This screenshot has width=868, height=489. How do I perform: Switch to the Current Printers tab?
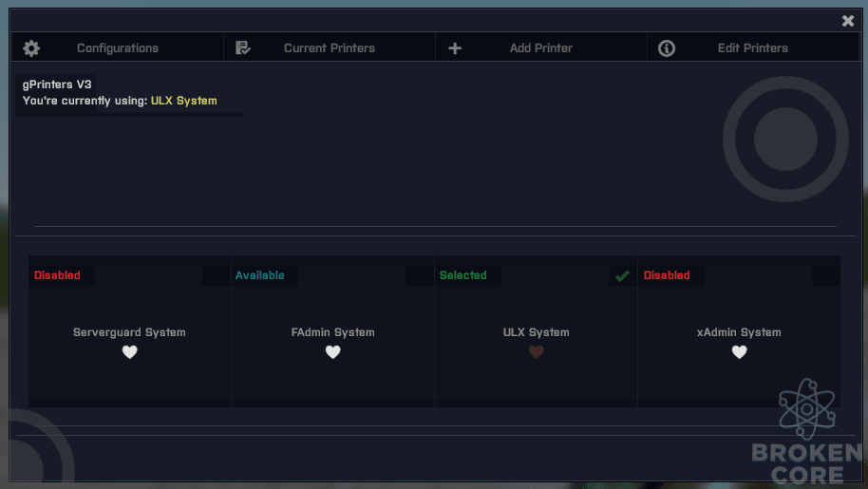click(330, 47)
